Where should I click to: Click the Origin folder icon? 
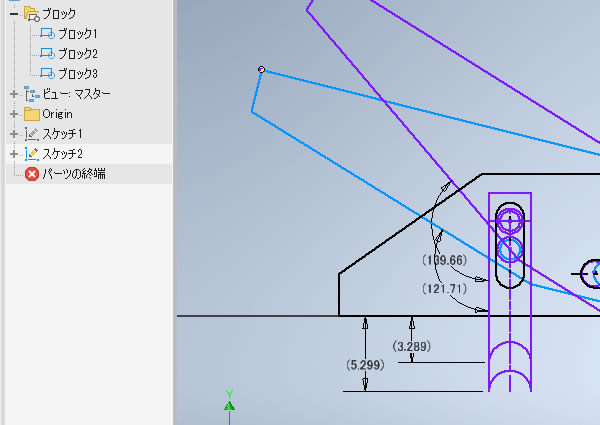[x=32, y=114]
